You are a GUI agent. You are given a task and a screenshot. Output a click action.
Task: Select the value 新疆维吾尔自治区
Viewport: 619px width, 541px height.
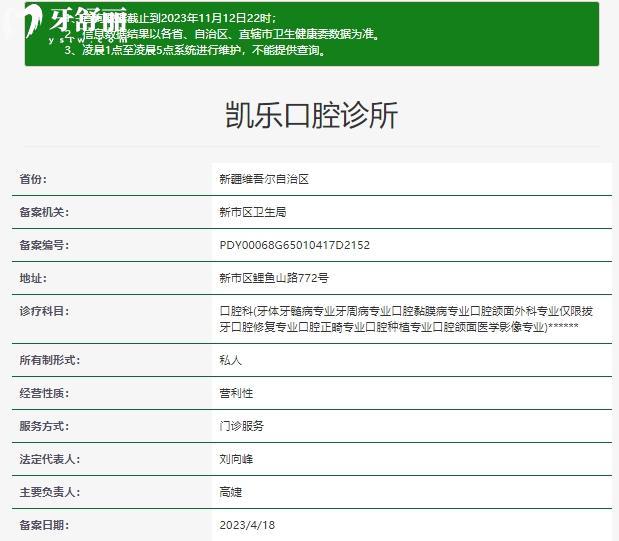[264, 179]
